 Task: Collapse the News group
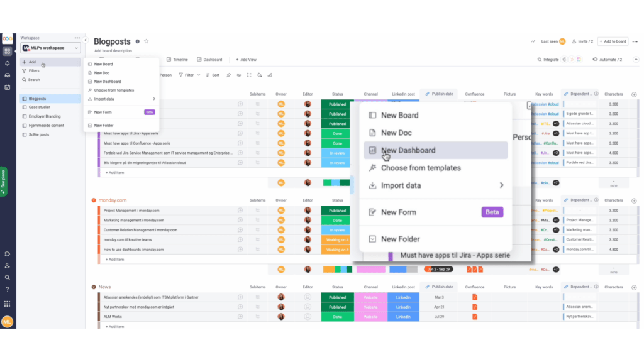(x=94, y=287)
